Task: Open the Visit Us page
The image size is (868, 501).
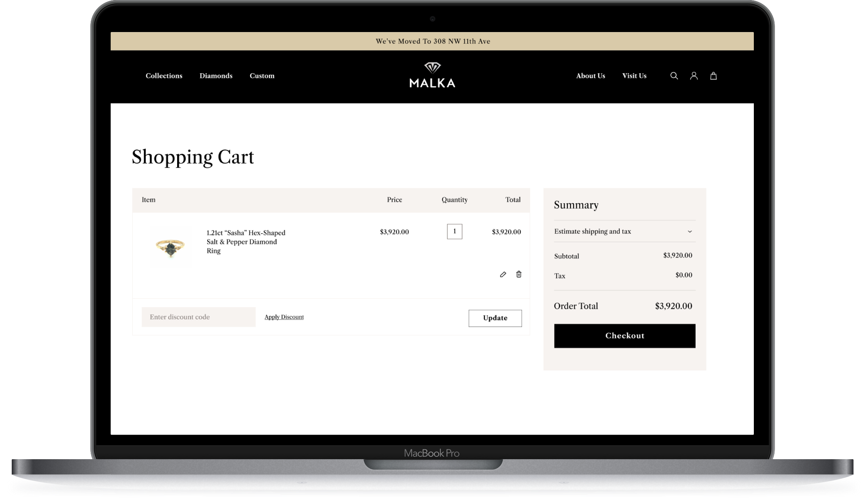Action: tap(634, 76)
